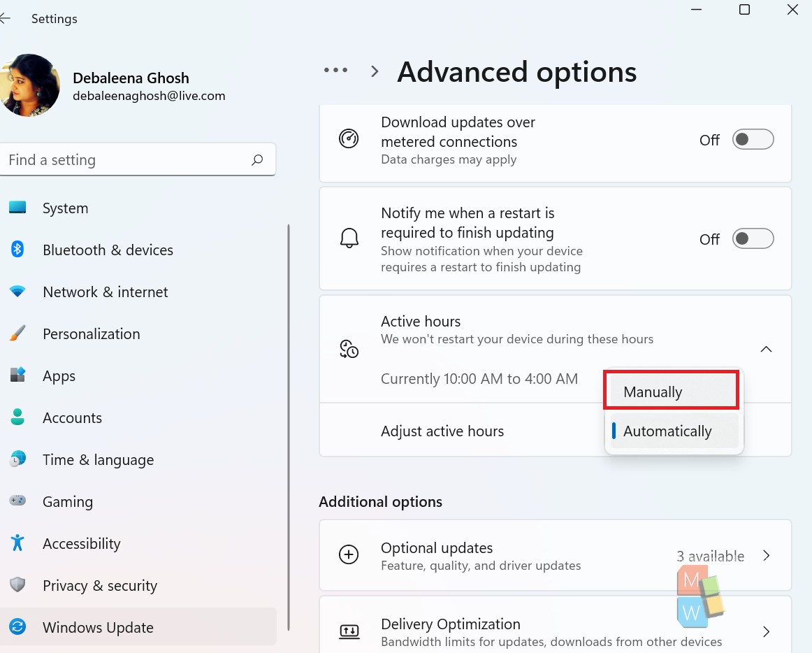Open Optional updates page
Viewport: 812px width, 653px height.
555,555
